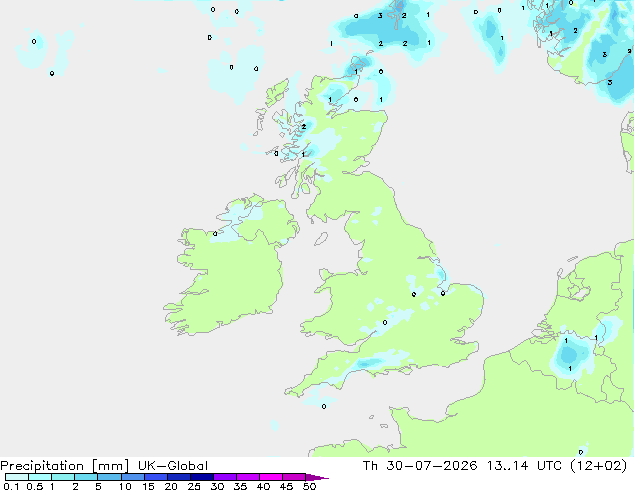Click the '3' value in the top rain band
The image size is (634, 490).
(380, 16)
